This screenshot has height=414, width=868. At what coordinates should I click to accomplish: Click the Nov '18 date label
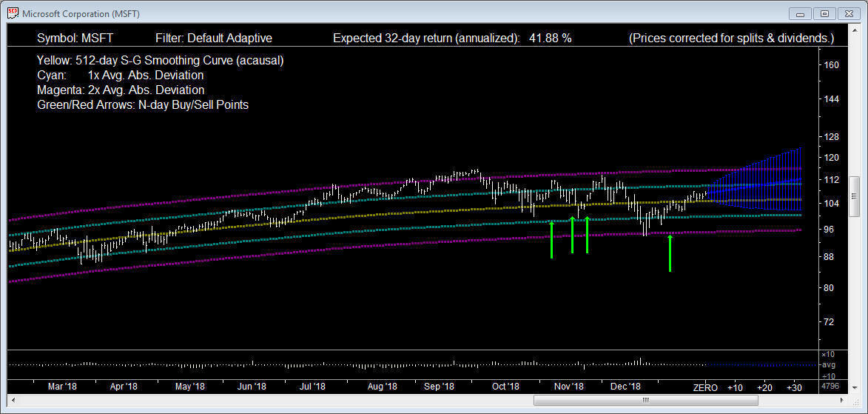(x=571, y=387)
